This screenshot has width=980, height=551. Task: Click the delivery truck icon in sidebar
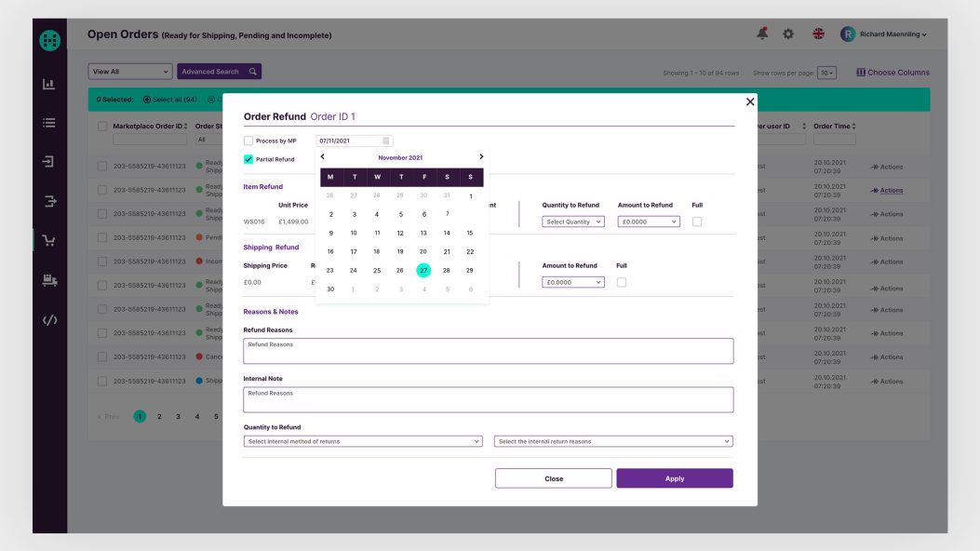[49, 280]
